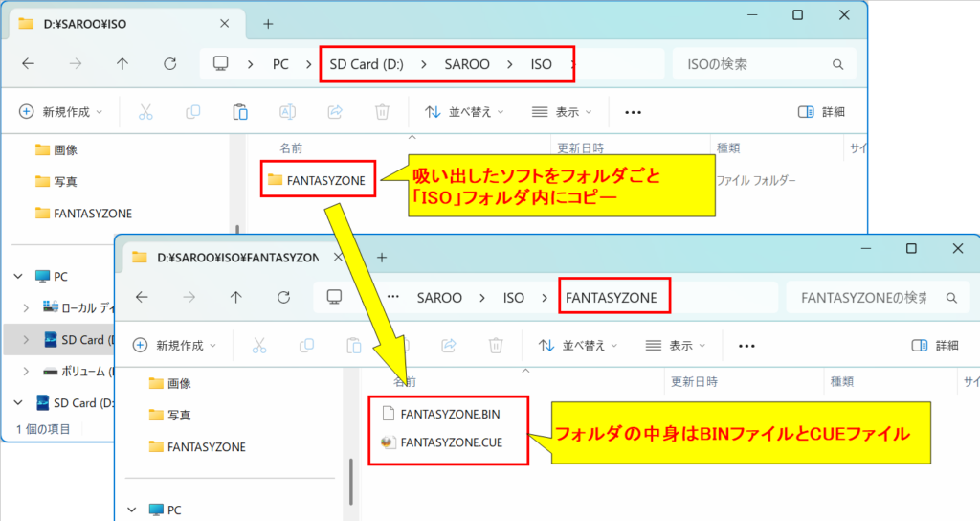
Task: Select the FANTASYZONE.CUE file
Action: pos(450,442)
